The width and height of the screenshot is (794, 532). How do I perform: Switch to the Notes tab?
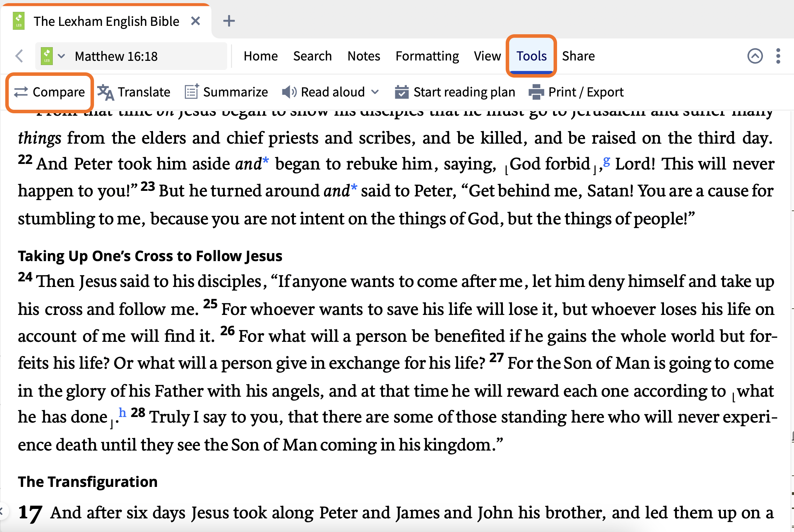364,56
